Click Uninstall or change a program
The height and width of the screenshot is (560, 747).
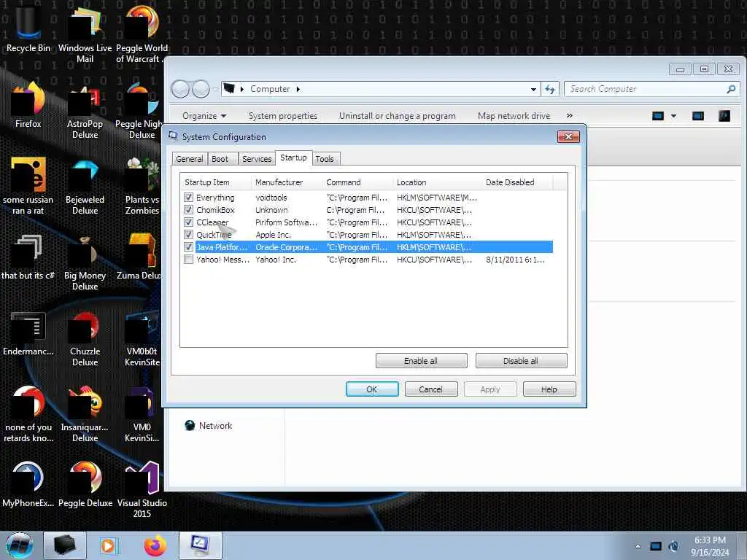[x=398, y=116]
